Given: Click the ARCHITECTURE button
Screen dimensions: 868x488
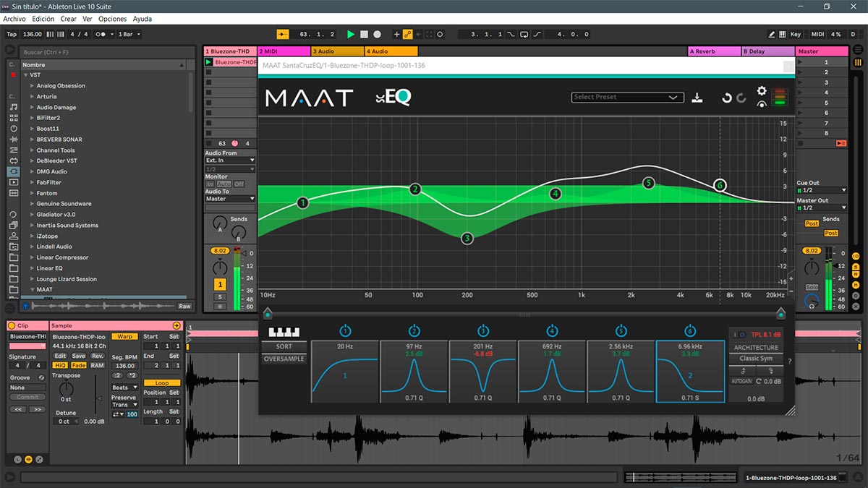Looking at the screenshot, I should (x=756, y=348).
